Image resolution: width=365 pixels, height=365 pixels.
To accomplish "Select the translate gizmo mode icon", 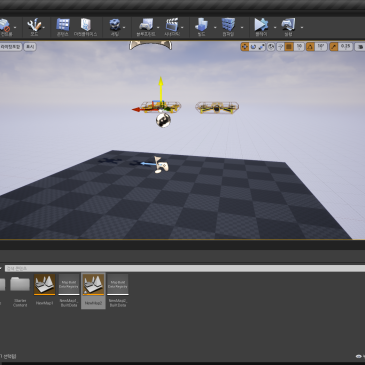I will [x=245, y=47].
